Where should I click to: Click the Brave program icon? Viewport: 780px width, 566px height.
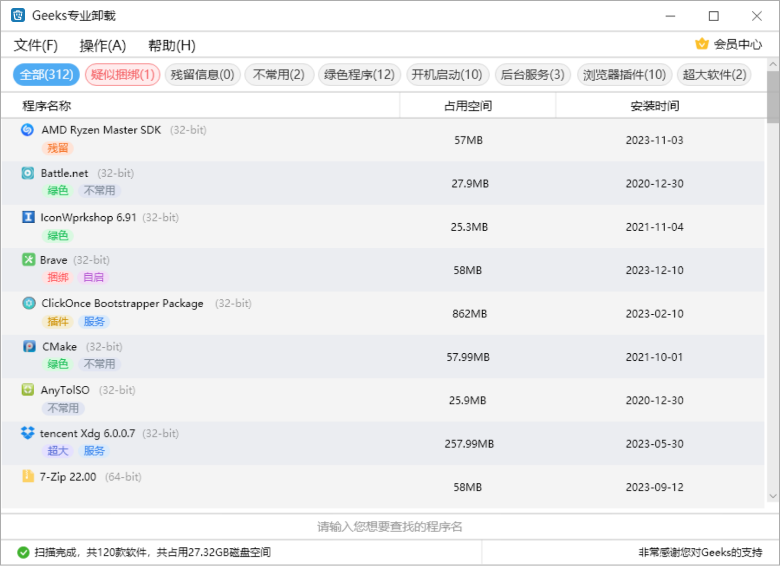28,260
